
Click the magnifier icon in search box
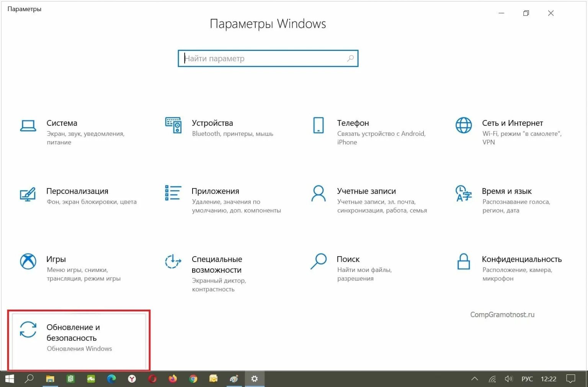[x=350, y=59]
